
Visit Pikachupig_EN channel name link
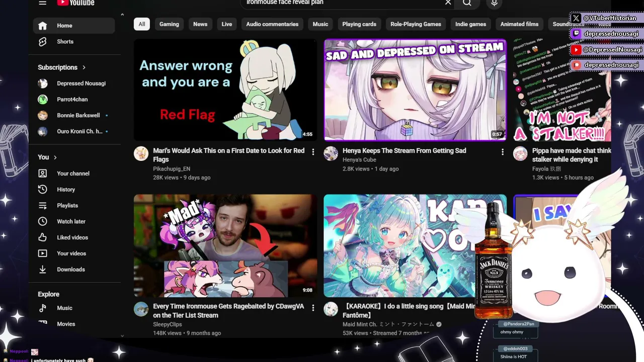tap(172, 169)
